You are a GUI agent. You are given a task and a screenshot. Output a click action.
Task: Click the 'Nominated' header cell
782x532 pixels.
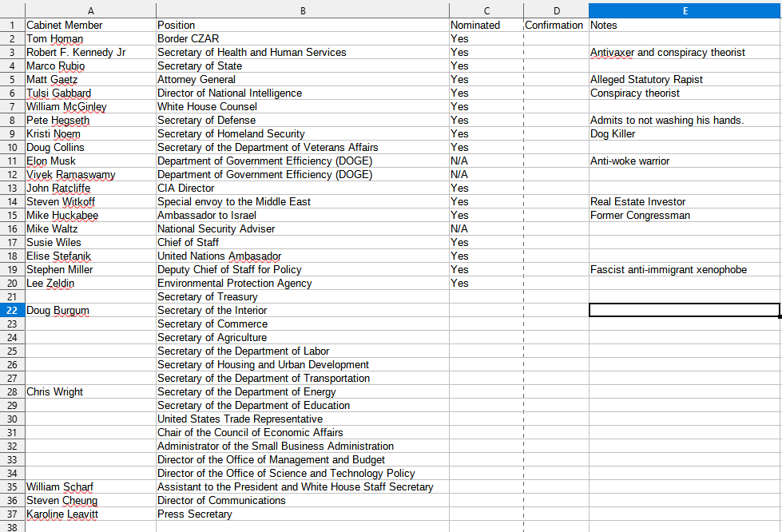click(x=486, y=25)
